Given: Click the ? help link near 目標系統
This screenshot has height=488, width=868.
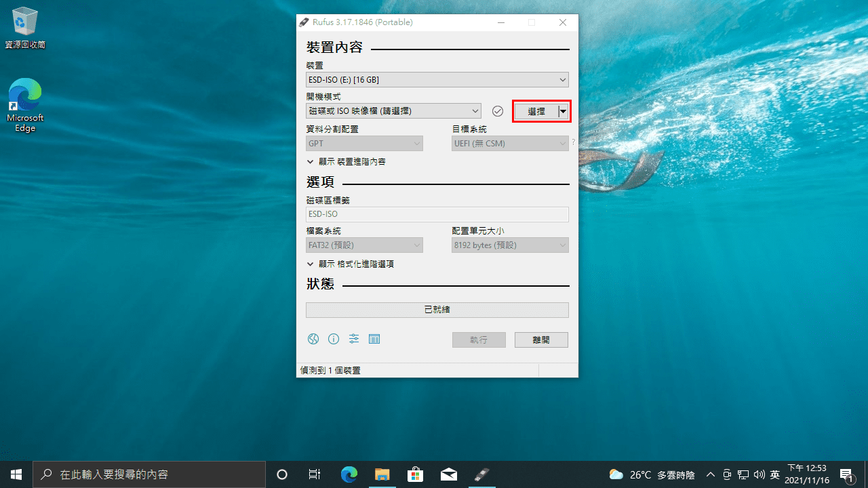Looking at the screenshot, I should click(573, 142).
